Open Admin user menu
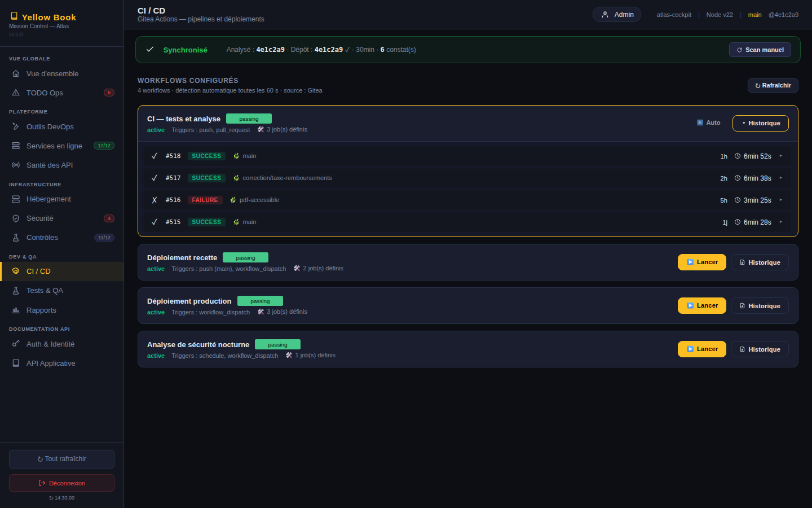812x508 pixels. tap(616, 15)
